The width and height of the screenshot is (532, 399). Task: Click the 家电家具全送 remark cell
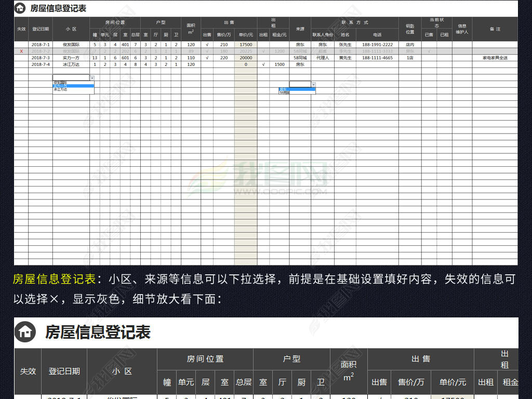pos(495,58)
